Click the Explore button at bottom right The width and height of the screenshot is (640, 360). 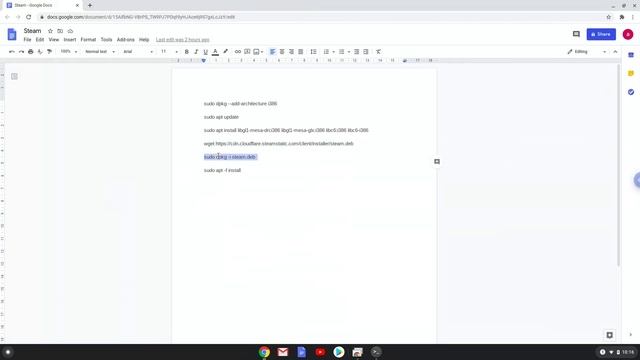[609, 335]
